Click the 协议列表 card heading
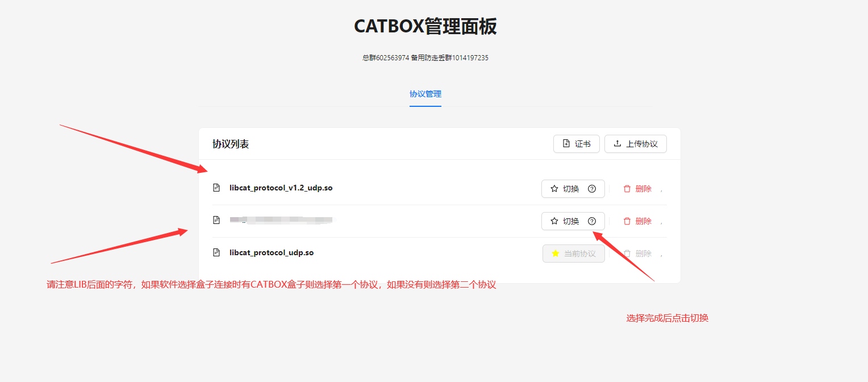This screenshot has width=868, height=382. (231, 144)
